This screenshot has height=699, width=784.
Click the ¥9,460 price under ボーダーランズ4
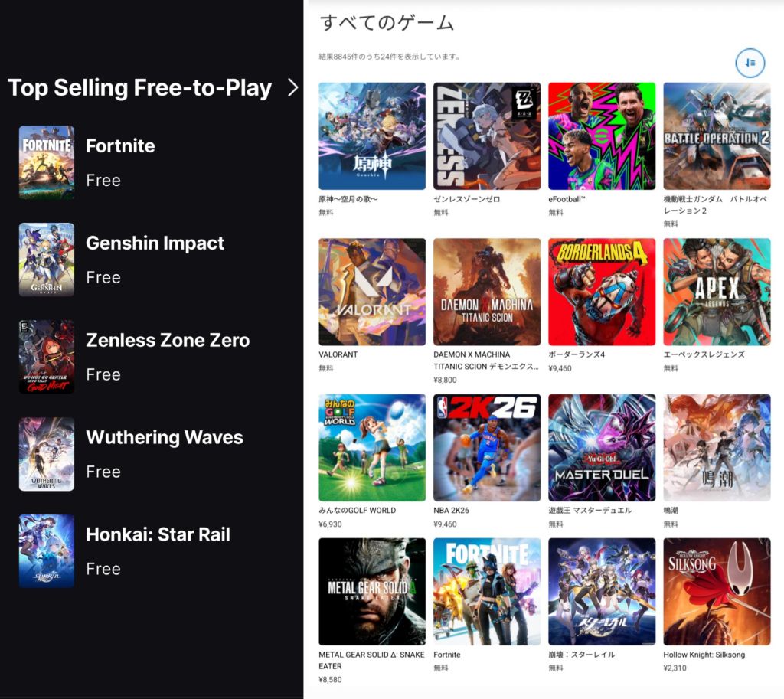pos(560,368)
